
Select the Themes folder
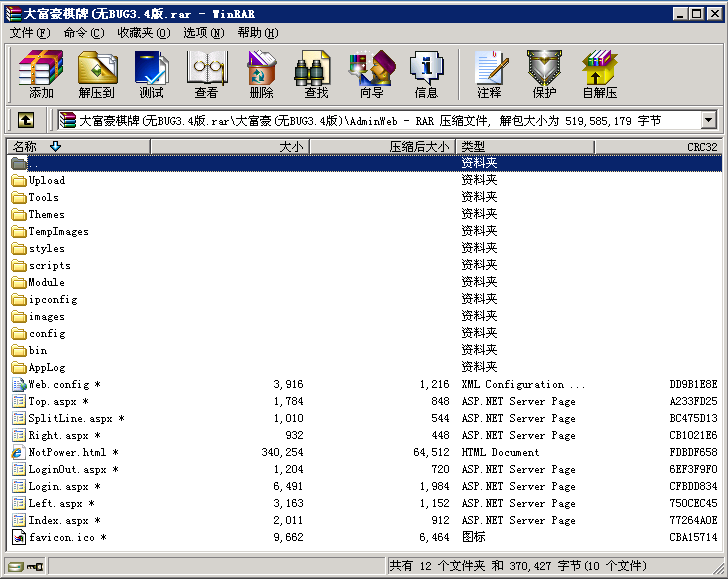[46, 214]
